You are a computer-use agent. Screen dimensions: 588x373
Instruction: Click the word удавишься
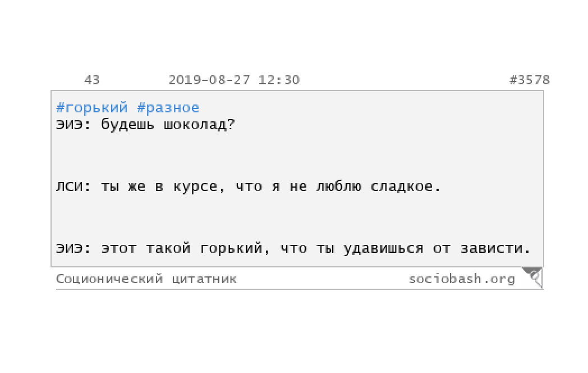[x=383, y=249]
